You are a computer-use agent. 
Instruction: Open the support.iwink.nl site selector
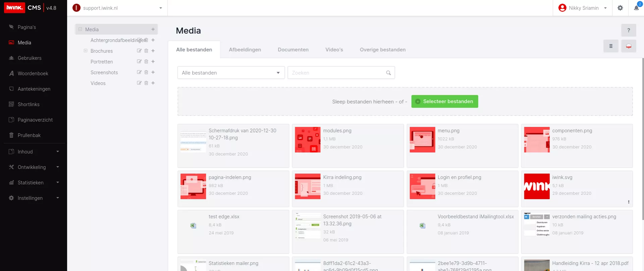point(117,8)
